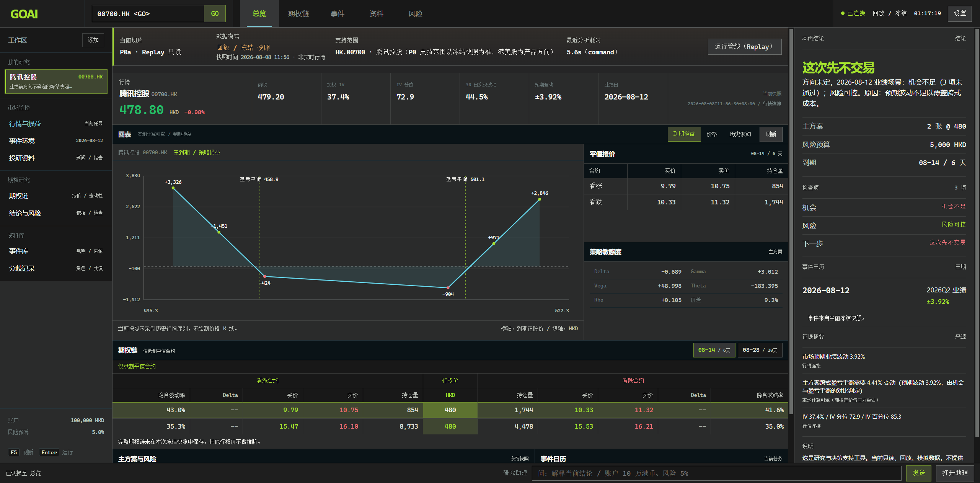Open 事件库 in sidebar
This screenshot has width=980, height=483.
[x=56, y=251]
